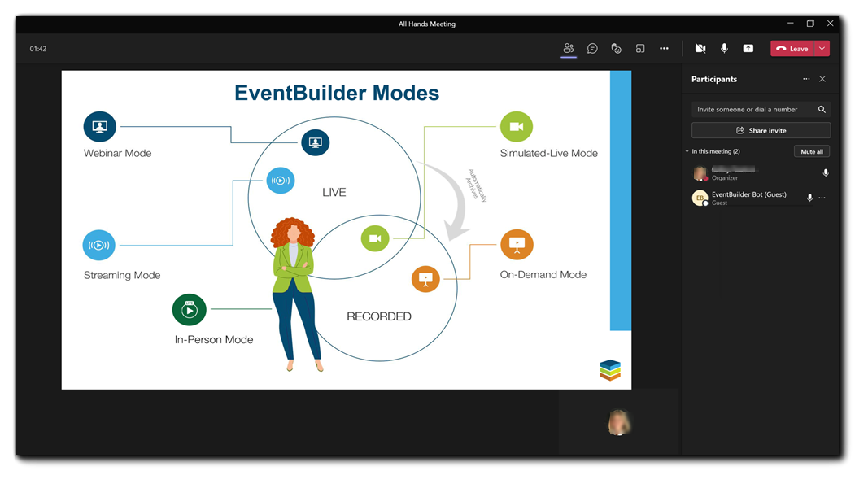Click the 'On-Demand Mode' label
This screenshot has width=868, height=484.
coord(543,275)
